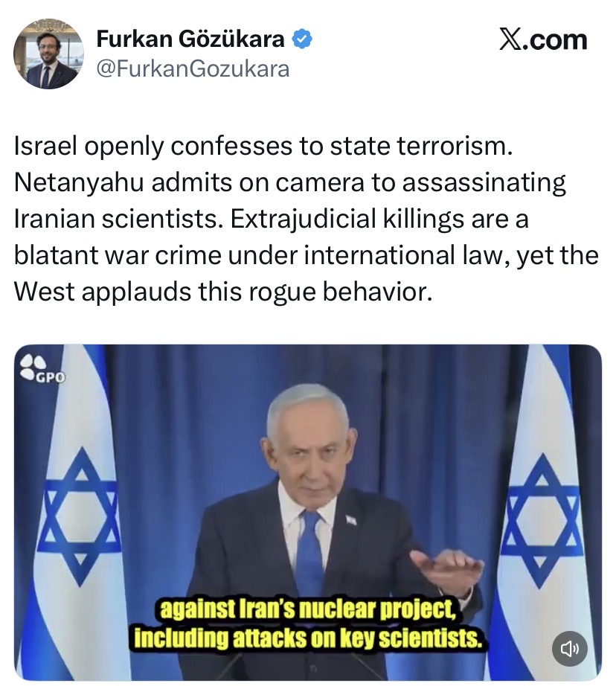
Task: Click the X logo glyph beside .com
Action: pos(510,40)
